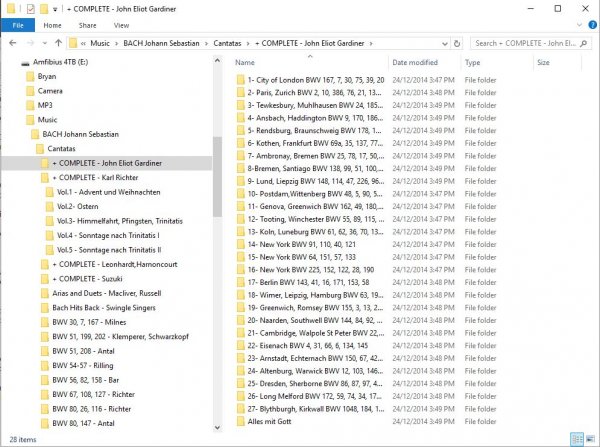
Task: Open the File menu
Action: click(17, 25)
